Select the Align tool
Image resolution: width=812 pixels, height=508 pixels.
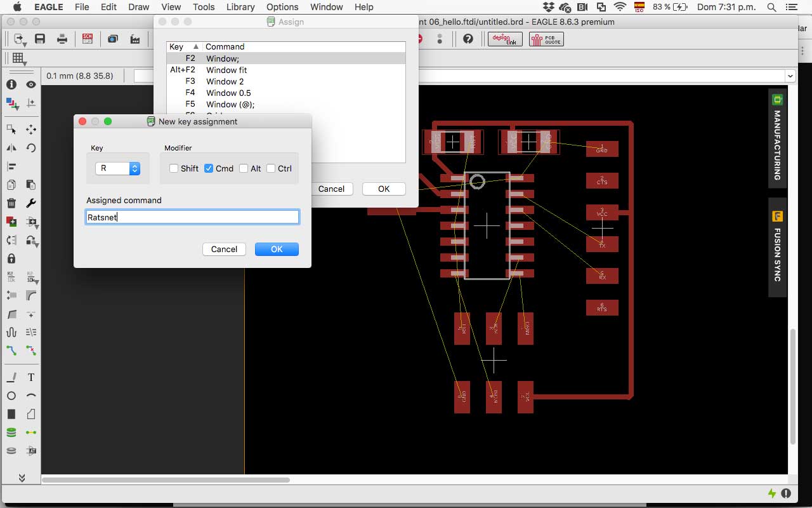(11, 166)
